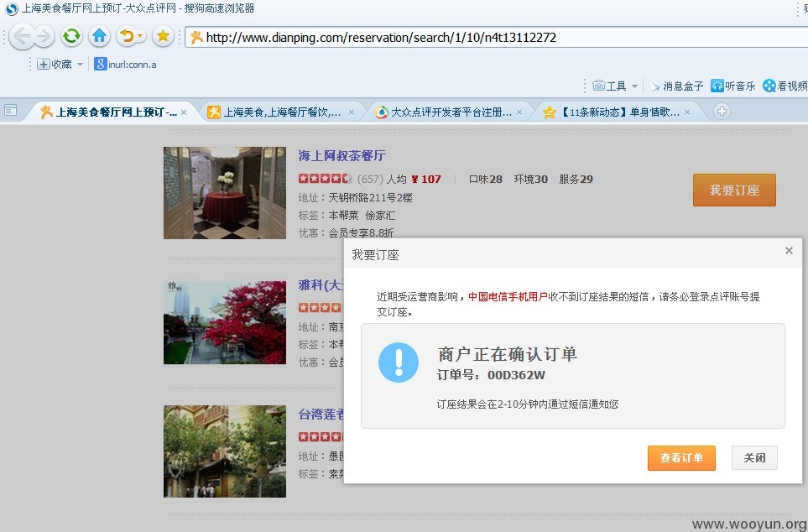The height and width of the screenshot is (532, 808).
Task: Switch to 上海美食,上海餐厅餐饮 tab
Action: 274,112
